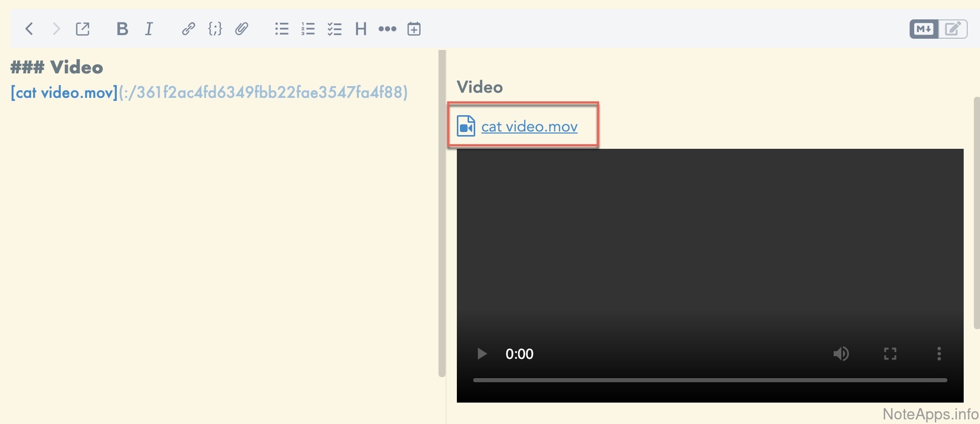Click the forward navigation arrow
The width and height of the screenshot is (980, 424).
[x=56, y=29]
